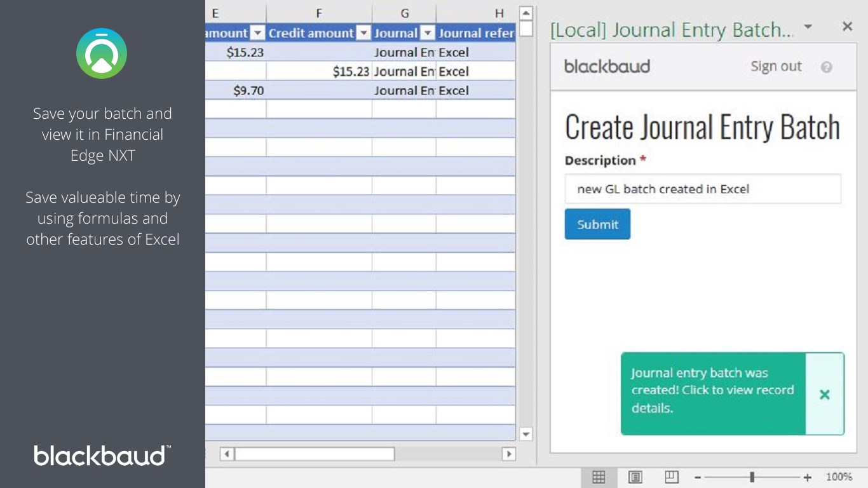The image size is (868, 488).
Task: Select the Excel cell in first row
Action: pyautogui.click(x=476, y=52)
